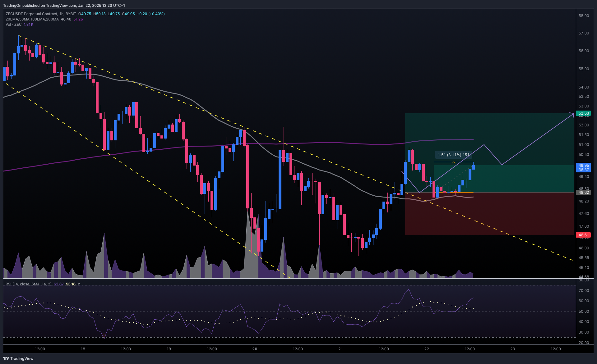Click the low value L49.75
This screenshot has height=364, width=597.
coord(114,14)
